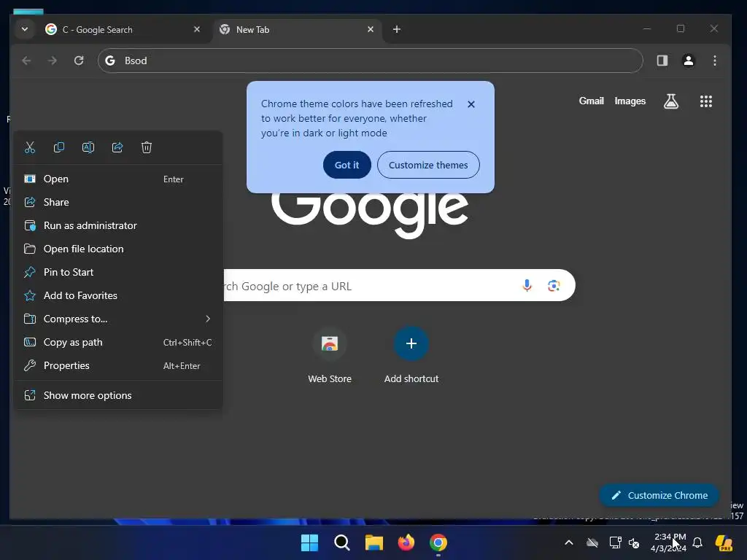Click the Share icon in context menu toolbar

[117, 147]
